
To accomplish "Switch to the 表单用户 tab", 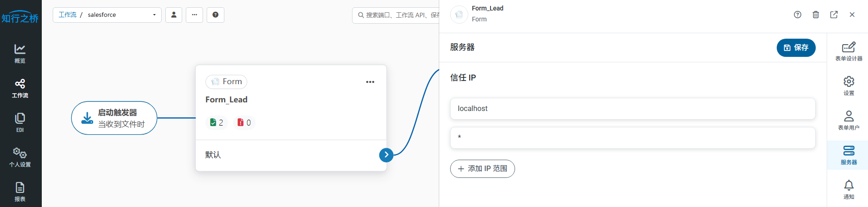I will coord(848,120).
